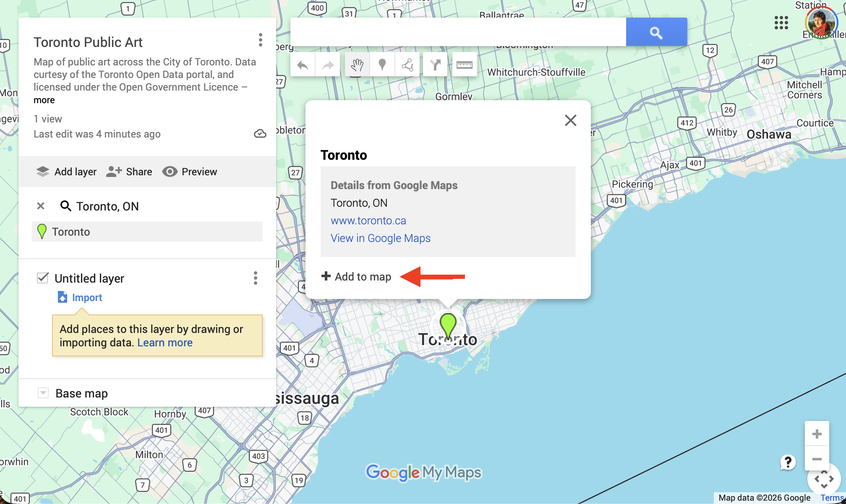Clear the Toronto, ON search result
The image size is (846, 504).
click(41, 206)
